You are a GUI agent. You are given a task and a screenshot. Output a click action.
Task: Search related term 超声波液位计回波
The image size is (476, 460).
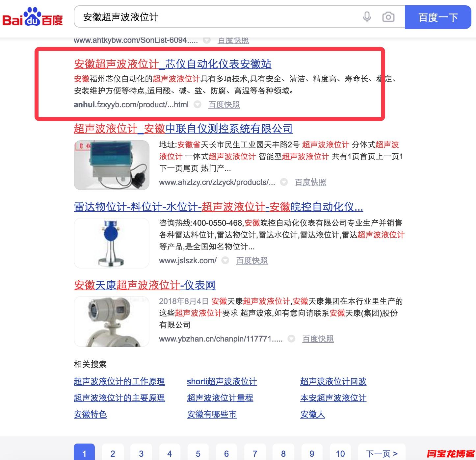click(333, 381)
